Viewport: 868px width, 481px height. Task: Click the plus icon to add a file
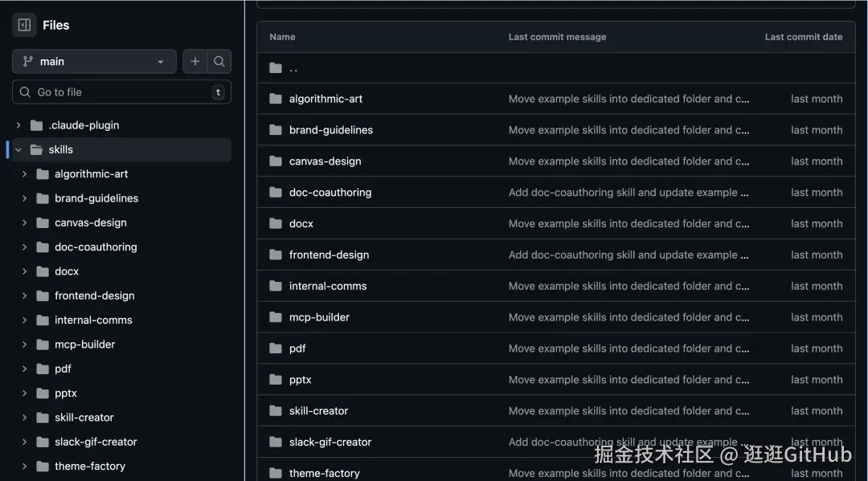click(195, 61)
